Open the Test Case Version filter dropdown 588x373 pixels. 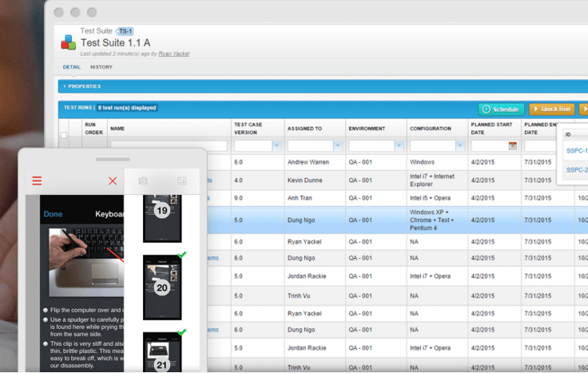pos(276,146)
